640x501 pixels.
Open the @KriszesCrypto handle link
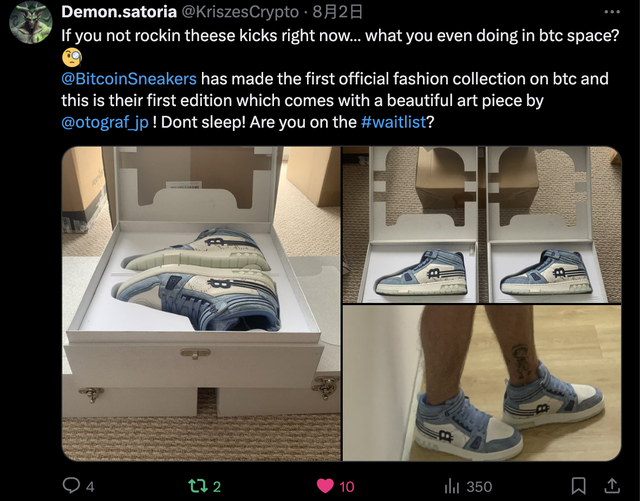240,12
